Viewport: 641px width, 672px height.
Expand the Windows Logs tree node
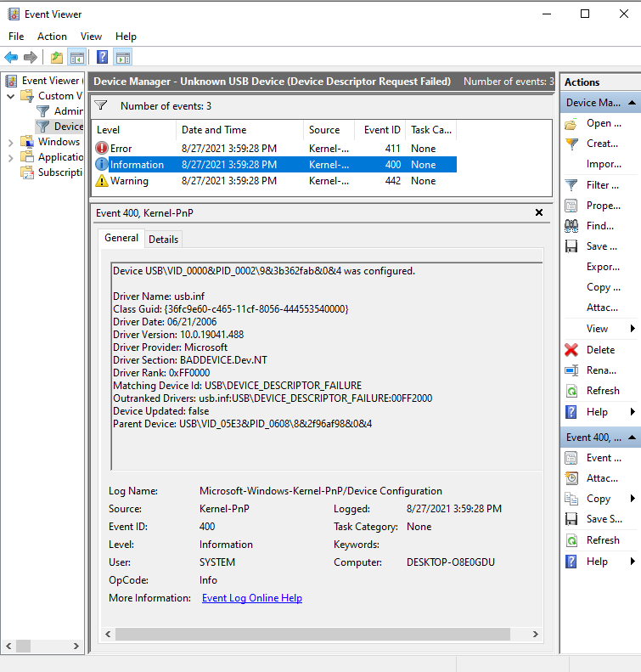11,142
